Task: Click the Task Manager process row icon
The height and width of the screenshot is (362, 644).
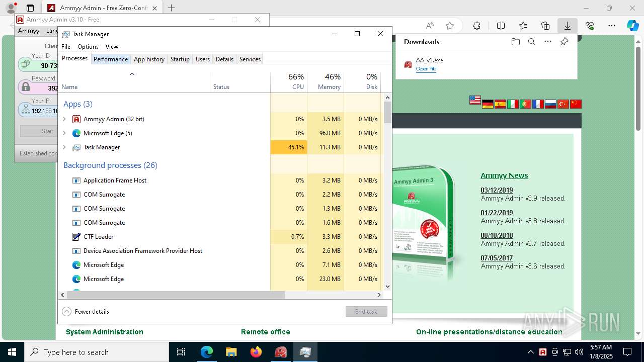Action: tap(76, 147)
